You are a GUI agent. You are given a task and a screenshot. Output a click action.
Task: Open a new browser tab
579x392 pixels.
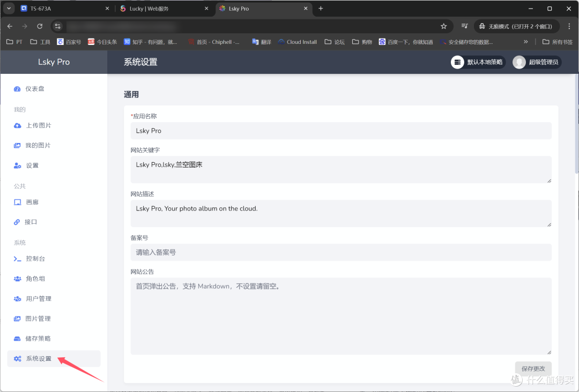(x=321, y=9)
